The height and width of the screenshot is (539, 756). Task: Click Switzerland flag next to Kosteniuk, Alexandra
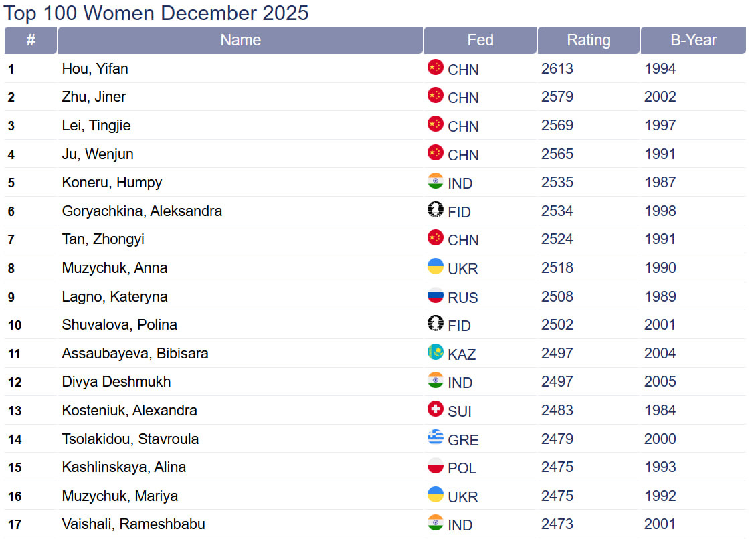[436, 409]
